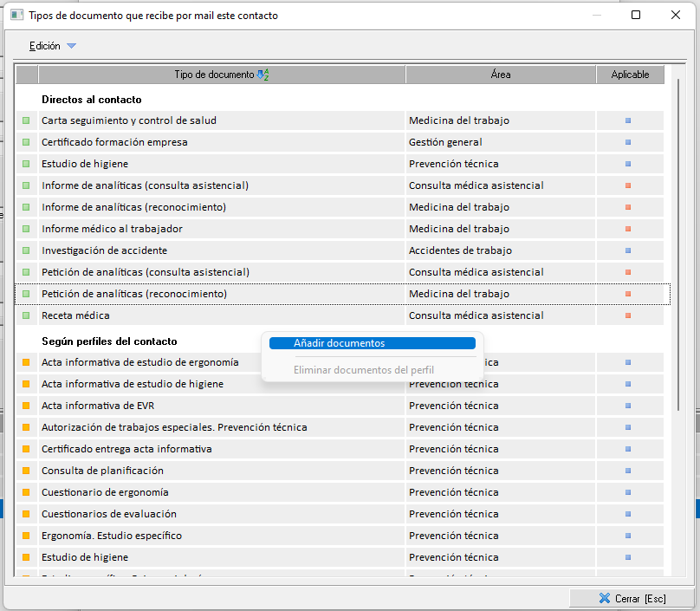Open the Edición menu
The width and height of the screenshot is (700, 611).
(45, 46)
